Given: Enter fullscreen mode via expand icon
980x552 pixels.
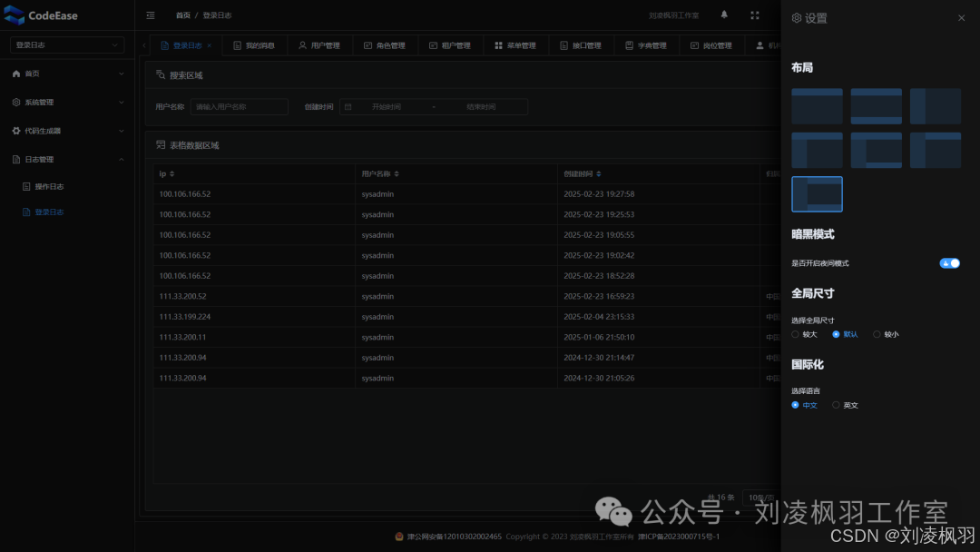Looking at the screenshot, I should click(755, 15).
